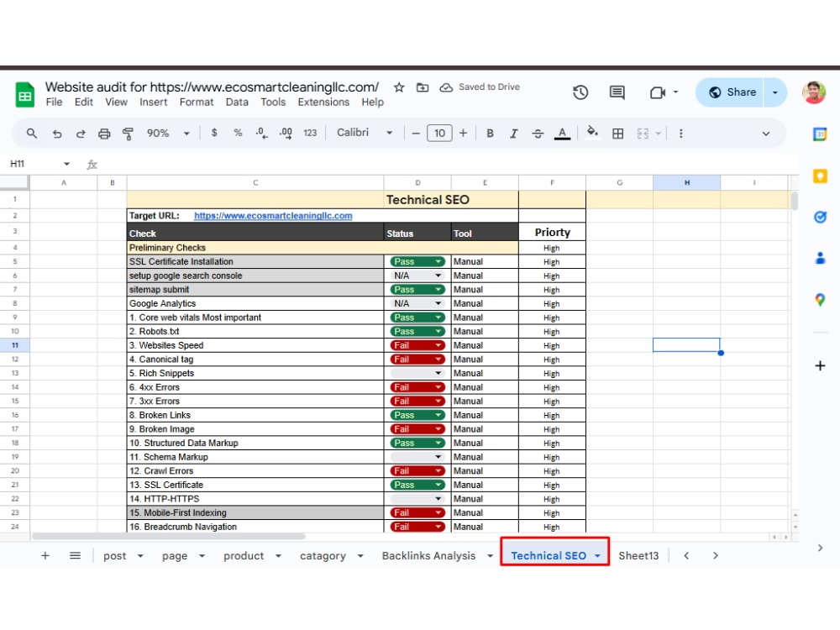Open the Format menu
Viewport: 840px width, 630px height.
click(x=196, y=102)
